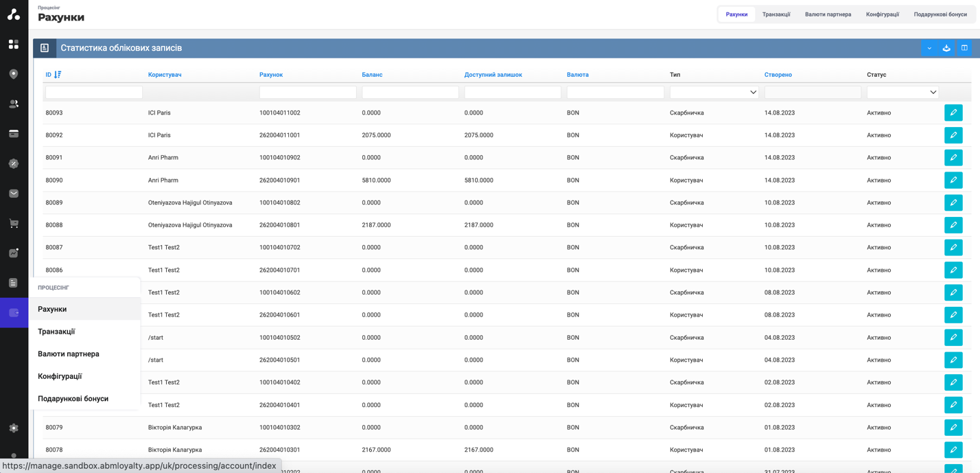980x473 pixels.
Task: Edit account 80093 with the pencil button
Action: pyautogui.click(x=953, y=112)
